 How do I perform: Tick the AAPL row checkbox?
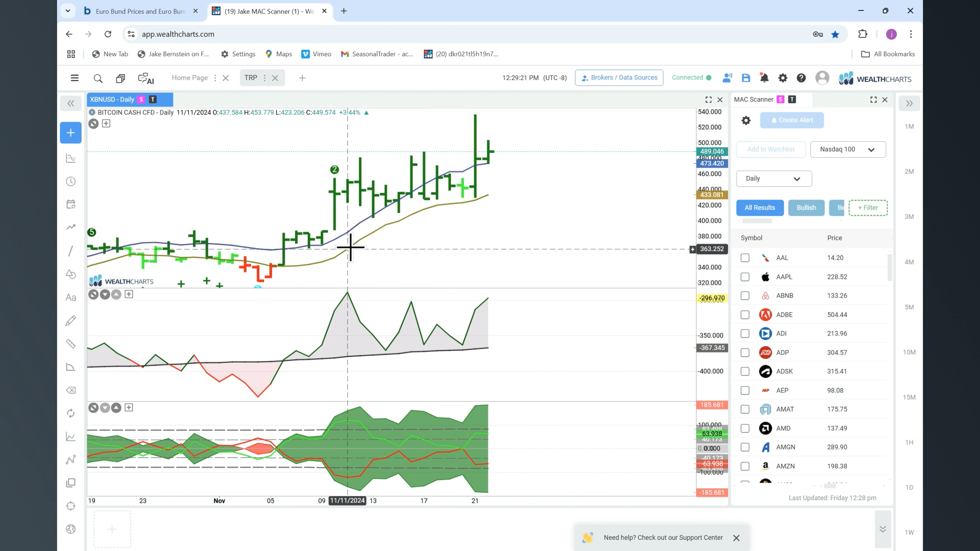(745, 277)
